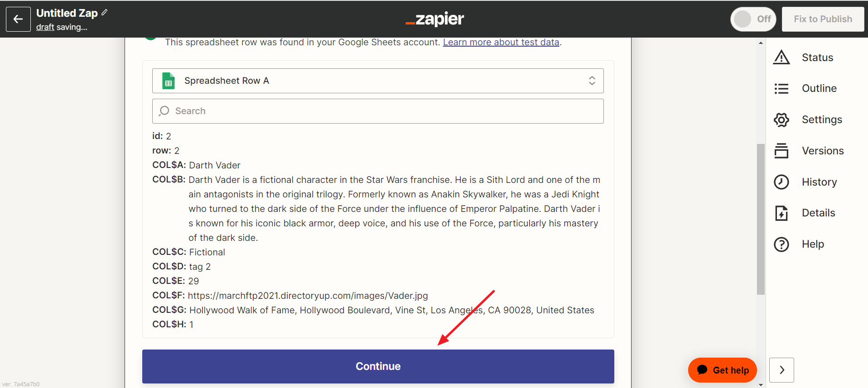Screen dimensions: 868x388
Task: Click the editor vertical scrollbar thumb
Action: pos(761,219)
